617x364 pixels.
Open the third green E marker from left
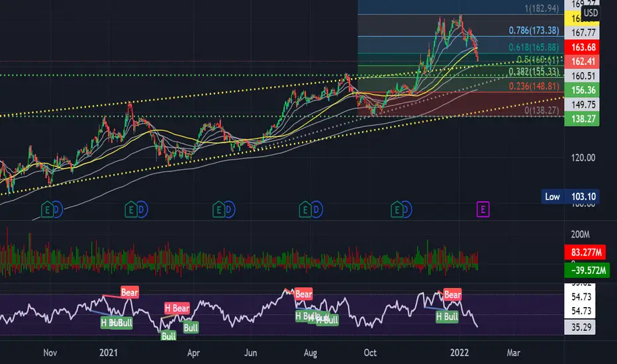tap(218, 210)
